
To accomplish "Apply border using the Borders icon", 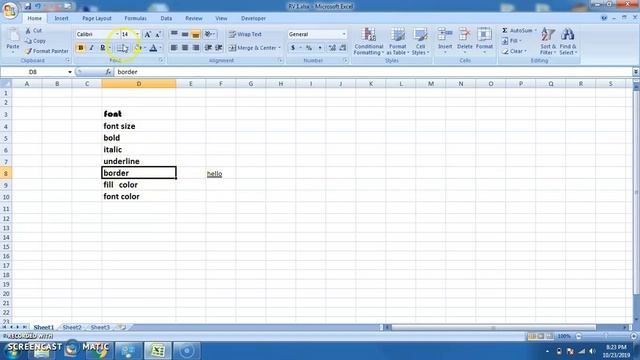I will [121, 48].
